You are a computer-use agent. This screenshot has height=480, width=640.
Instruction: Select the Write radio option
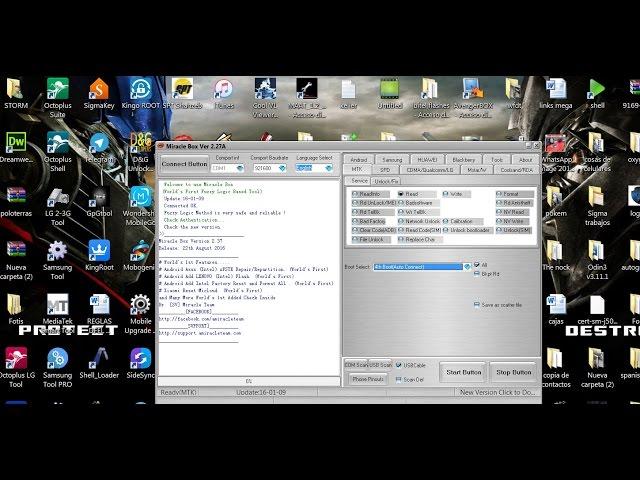tap(456, 194)
